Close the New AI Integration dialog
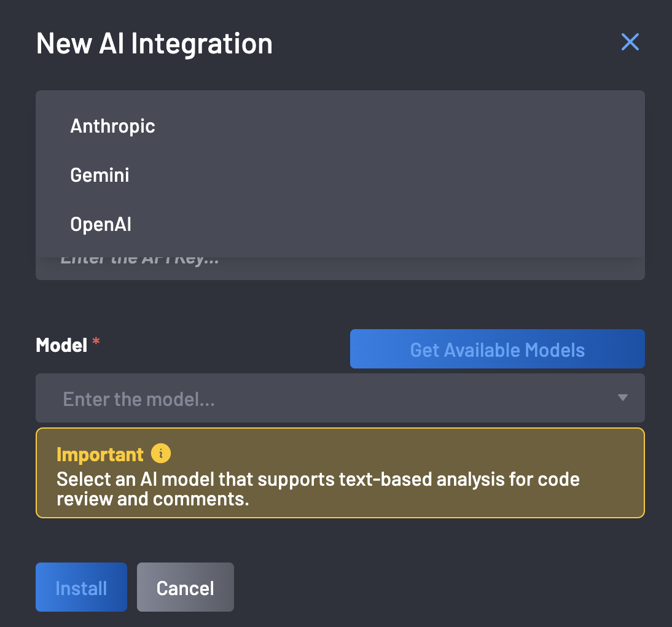Image resolution: width=672 pixels, height=627 pixels. click(x=630, y=42)
